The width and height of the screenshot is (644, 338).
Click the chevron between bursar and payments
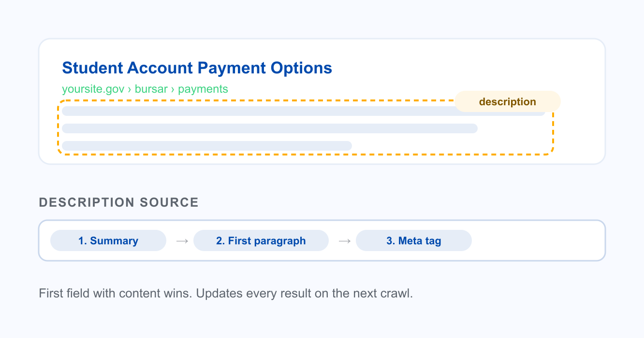point(173,89)
